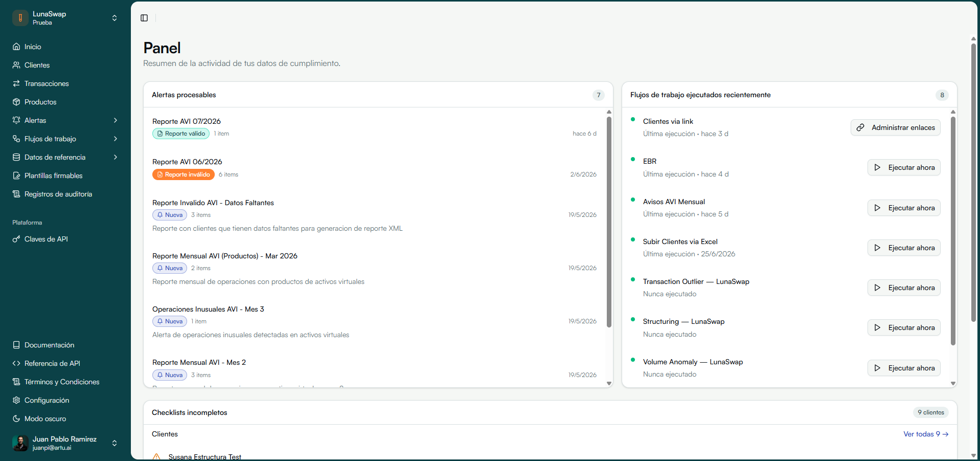
Task: Click the Alertas procesables count badge 7
Action: click(x=599, y=95)
